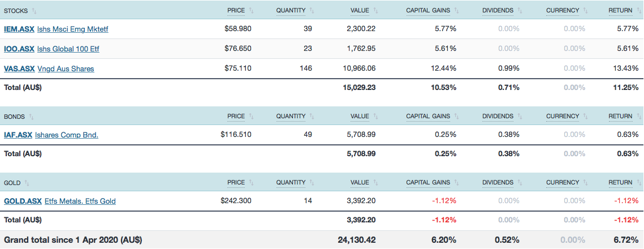The width and height of the screenshot is (644, 249).
Task: Click CAPITAL GAINS header label in Gold table
Action: (x=428, y=183)
